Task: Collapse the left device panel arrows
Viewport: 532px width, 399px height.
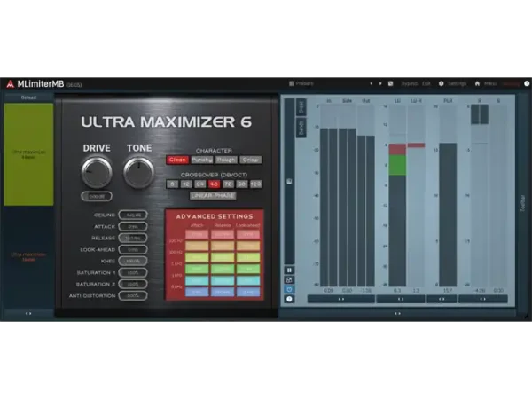Action: pyautogui.click(x=28, y=314)
